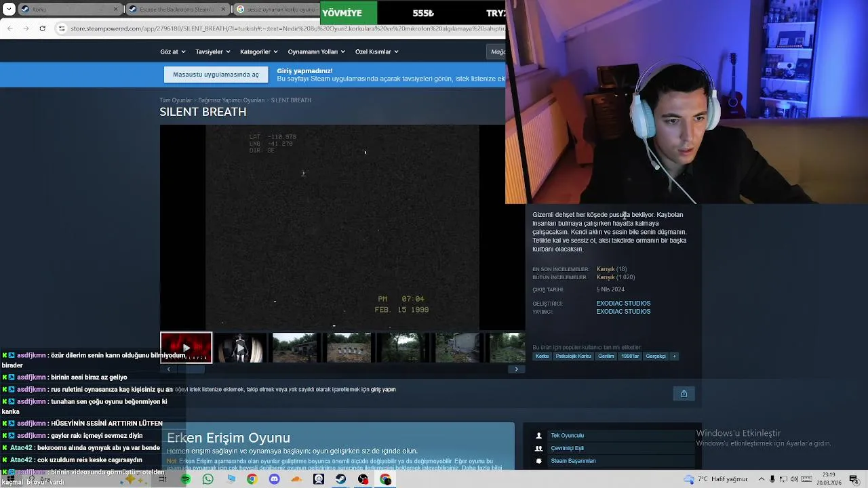Expand the "Özel Kısımlar" menu
Image resolution: width=868 pixels, height=488 pixels.
pyautogui.click(x=377, y=52)
